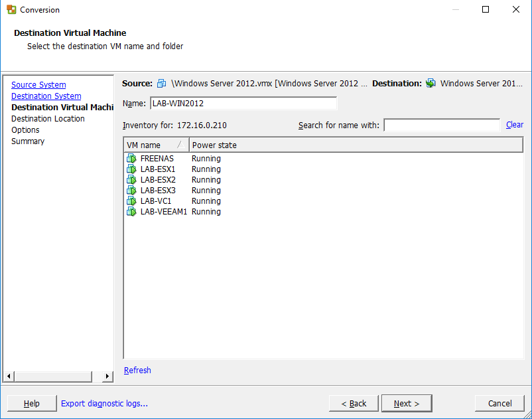Click Clear to reset search
Viewport: 532px width, 419px height.
point(514,125)
